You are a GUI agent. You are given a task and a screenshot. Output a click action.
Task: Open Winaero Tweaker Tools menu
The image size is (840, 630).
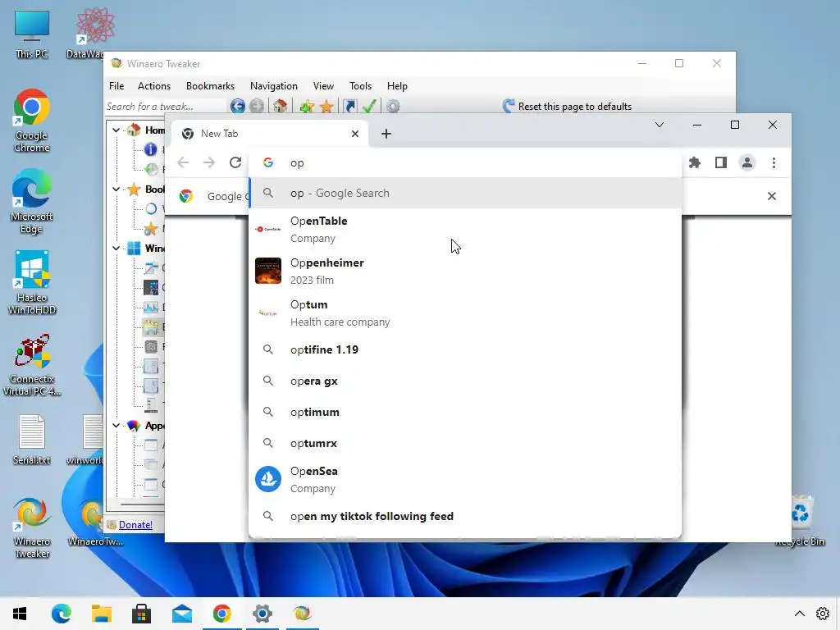361,86
